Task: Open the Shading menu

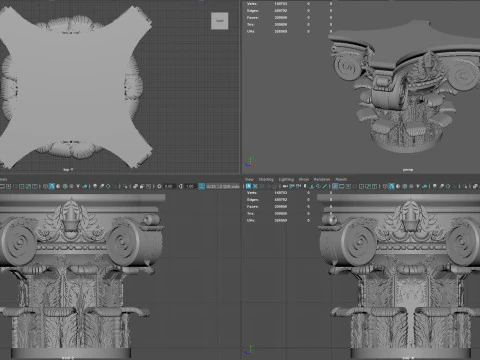Action: (x=266, y=179)
